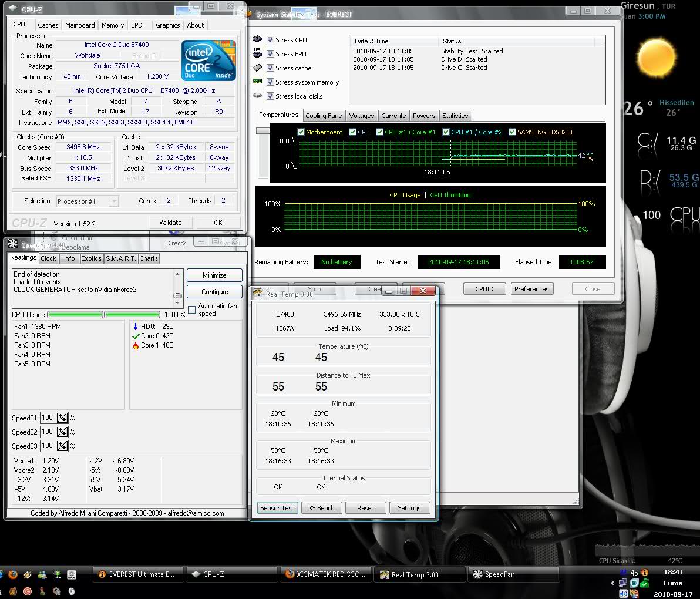
Task: Click the Stress FPU 123 chip icon
Action: pos(257,53)
